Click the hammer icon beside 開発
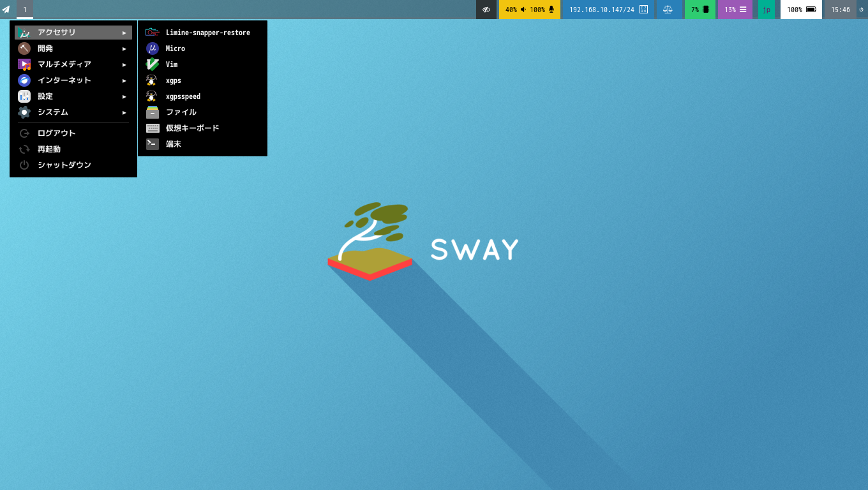The width and height of the screenshot is (868, 490). tap(24, 48)
